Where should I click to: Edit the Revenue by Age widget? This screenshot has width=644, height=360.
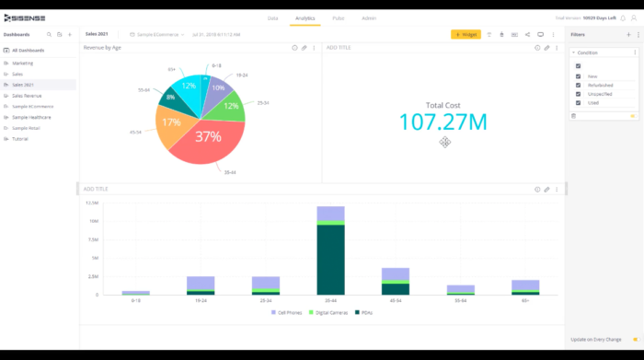304,48
